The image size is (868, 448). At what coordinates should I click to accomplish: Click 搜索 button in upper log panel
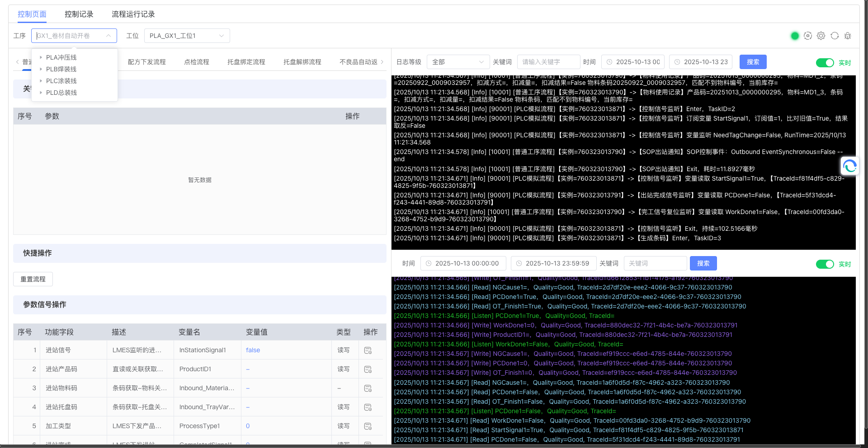tap(753, 62)
